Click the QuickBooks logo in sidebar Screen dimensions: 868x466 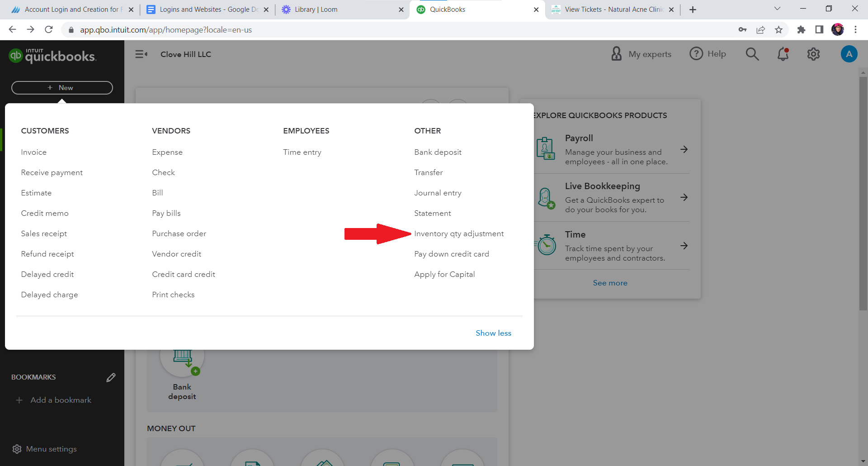pyautogui.click(x=52, y=56)
